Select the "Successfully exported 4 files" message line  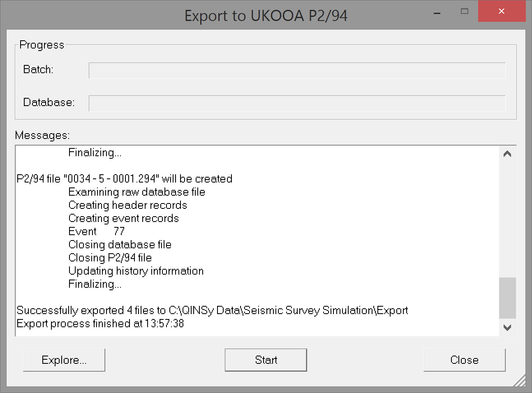212,310
